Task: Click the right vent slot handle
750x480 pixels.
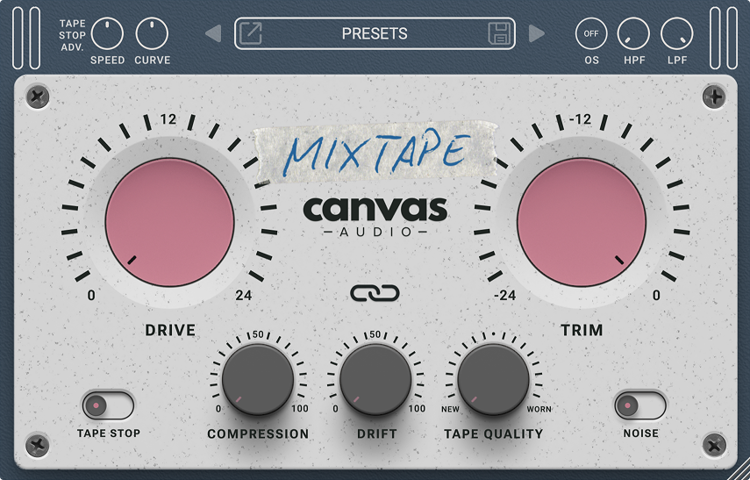Action: (x=723, y=37)
